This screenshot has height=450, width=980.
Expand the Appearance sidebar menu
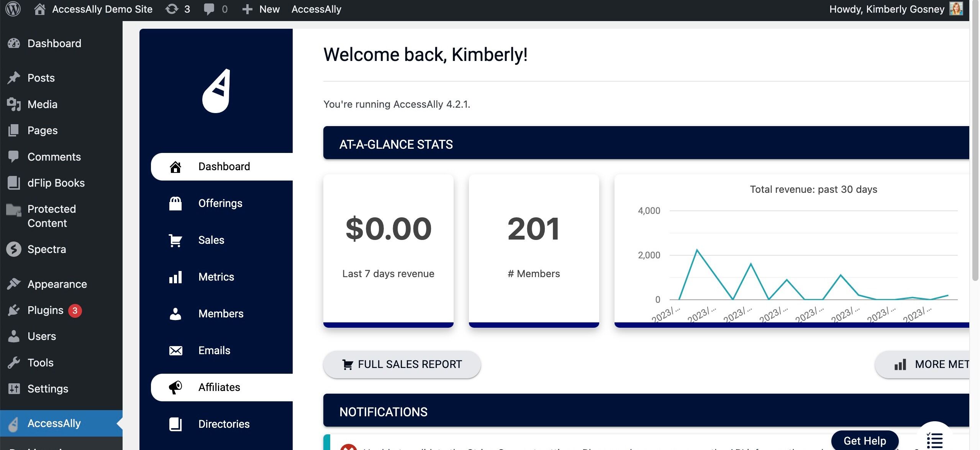pos(57,284)
